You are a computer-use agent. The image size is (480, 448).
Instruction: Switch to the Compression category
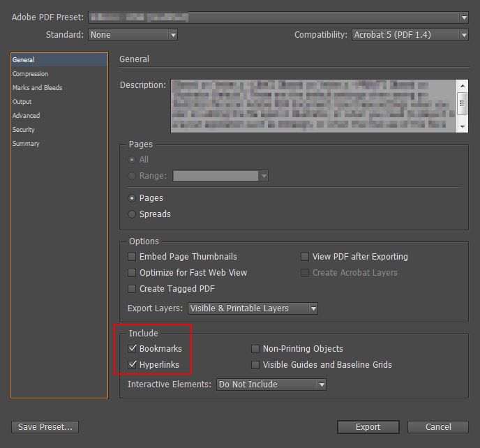pyautogui.click(x=30, y=74)
